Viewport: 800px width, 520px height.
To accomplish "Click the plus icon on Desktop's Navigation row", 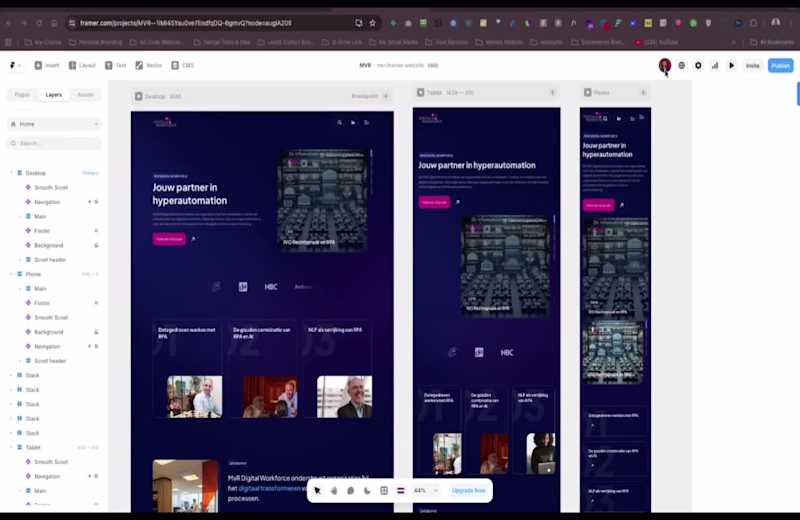I will [x=89, y=202].
